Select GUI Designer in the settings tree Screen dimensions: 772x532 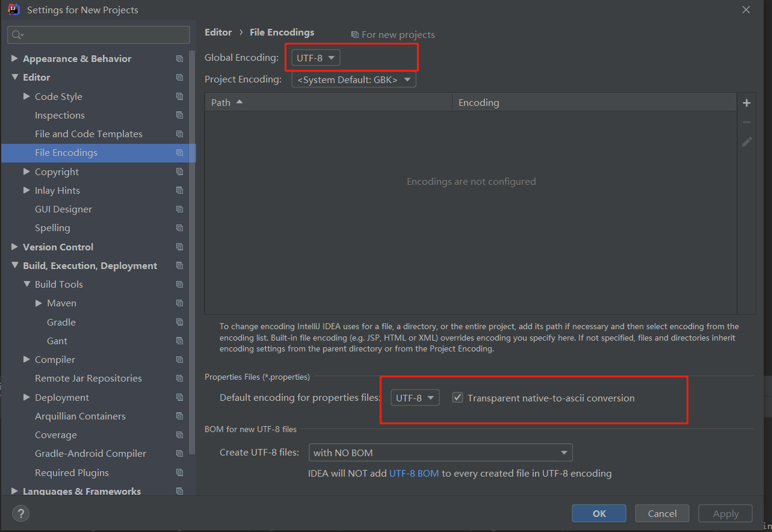tap(63, 209)
